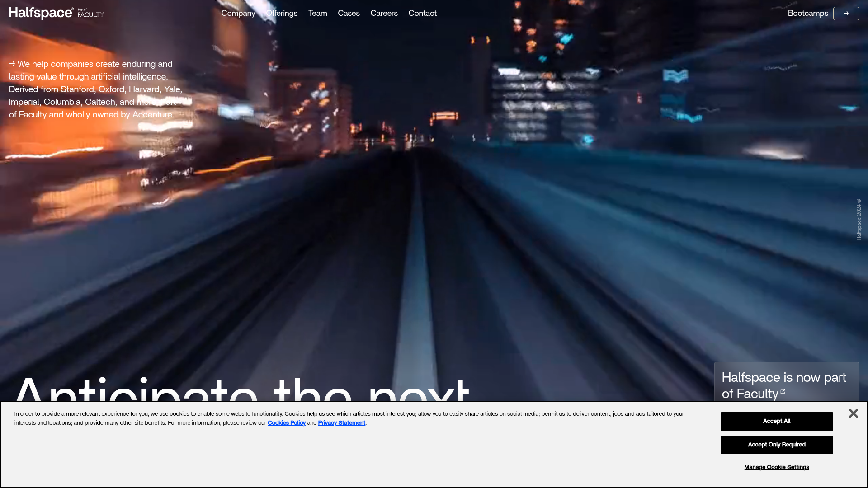This screenshot has height=488, width=868.
Task: Click Accept Only Required button
Action: pos(777,445)
